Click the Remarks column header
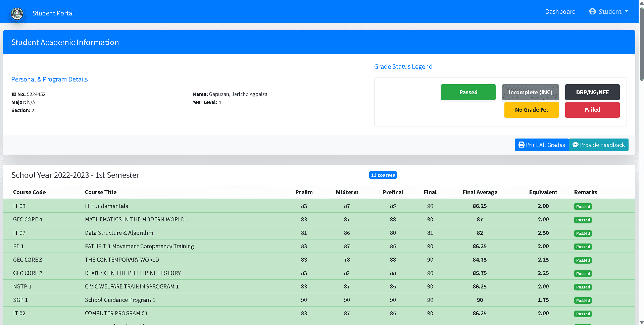 point(586,192)
